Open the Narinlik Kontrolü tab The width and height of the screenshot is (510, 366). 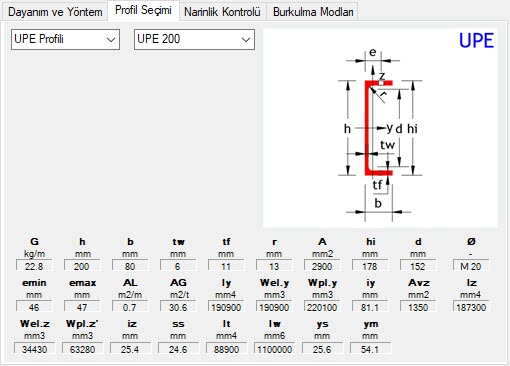(222, 12)
